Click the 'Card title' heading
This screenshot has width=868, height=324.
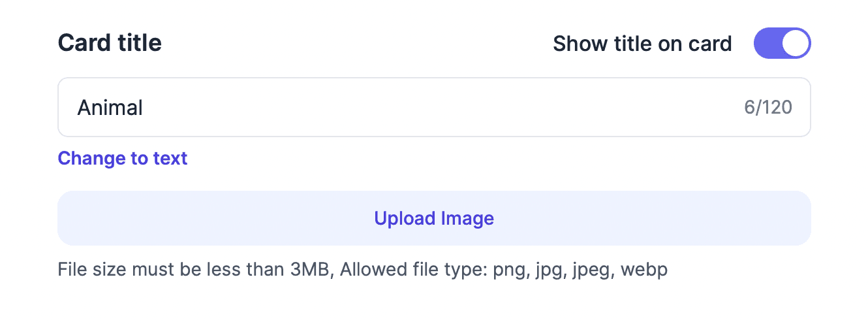point(110,43)
